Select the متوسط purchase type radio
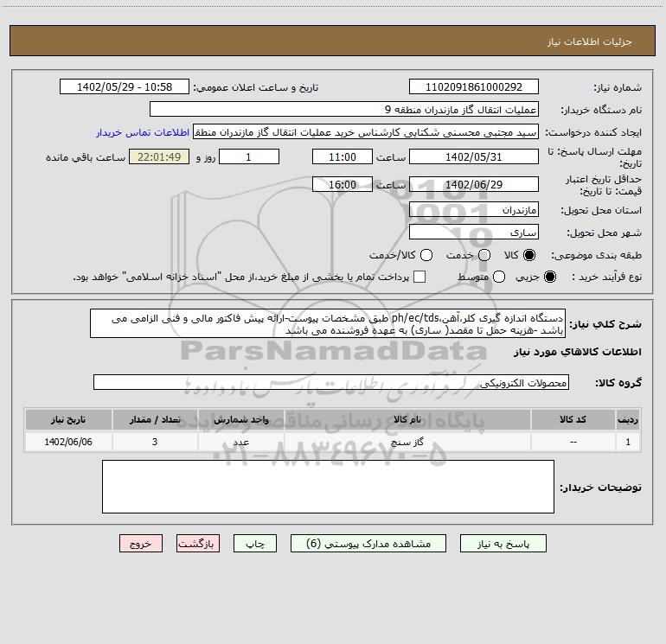The height and width of the screenshot is (644, 666). [499, 277]
